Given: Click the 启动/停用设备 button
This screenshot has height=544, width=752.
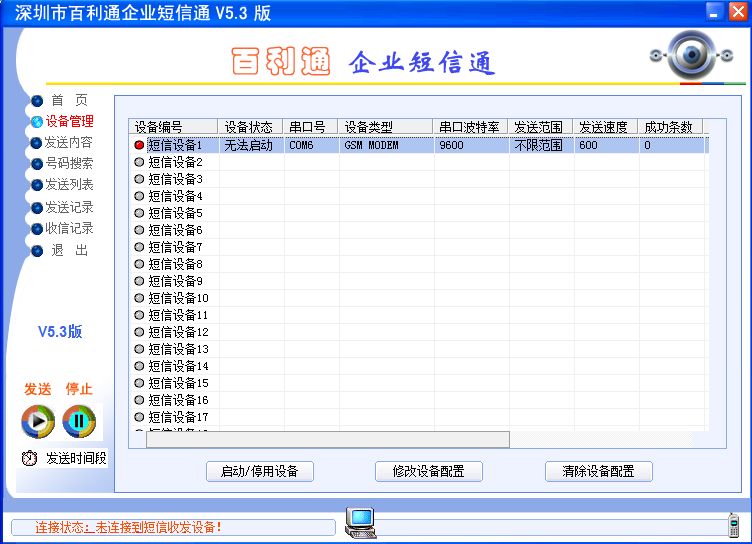Looking at the screenshot, I should pos(260,472).
